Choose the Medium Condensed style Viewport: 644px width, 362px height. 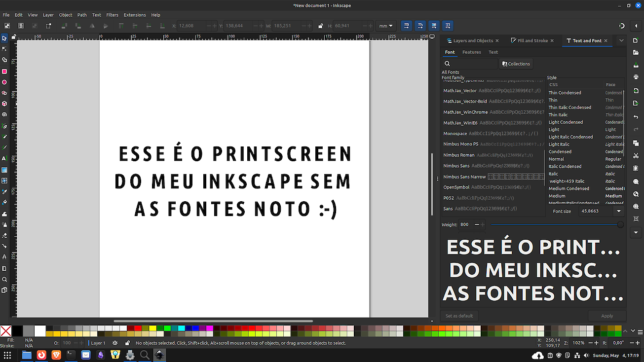[586, 188]
